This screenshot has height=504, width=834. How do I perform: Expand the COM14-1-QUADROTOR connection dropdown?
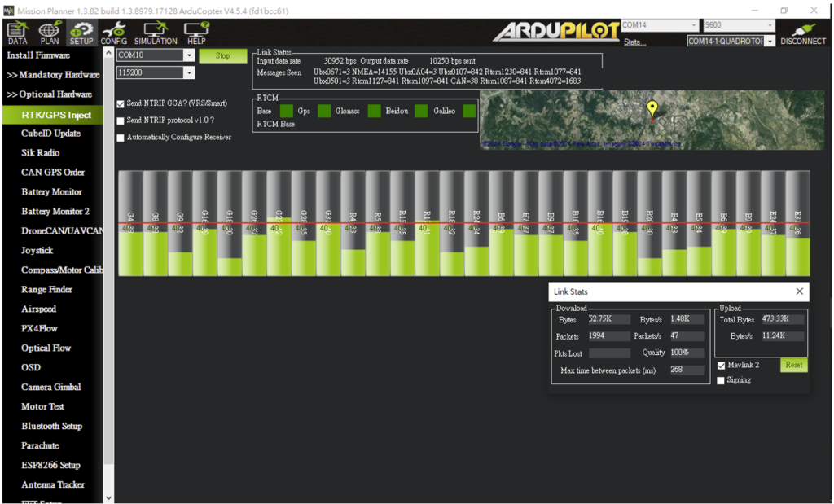[x=769, y=39]
